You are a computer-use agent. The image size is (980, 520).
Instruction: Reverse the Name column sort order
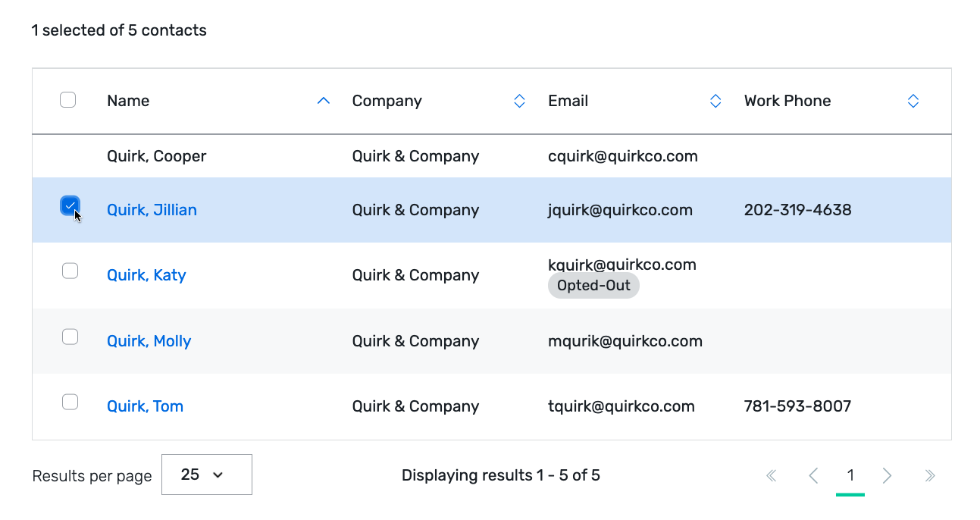click(x=323, y=100)
